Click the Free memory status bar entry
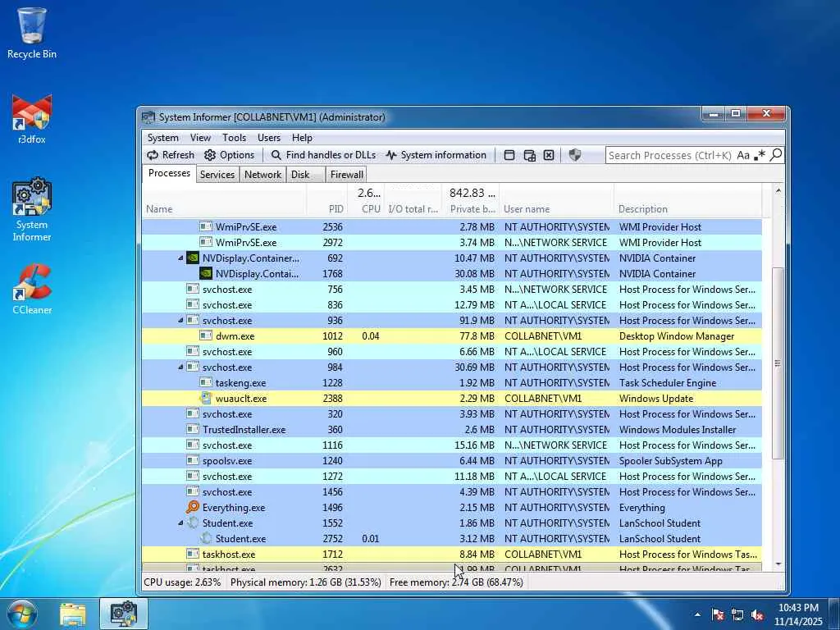 [456, 582]
